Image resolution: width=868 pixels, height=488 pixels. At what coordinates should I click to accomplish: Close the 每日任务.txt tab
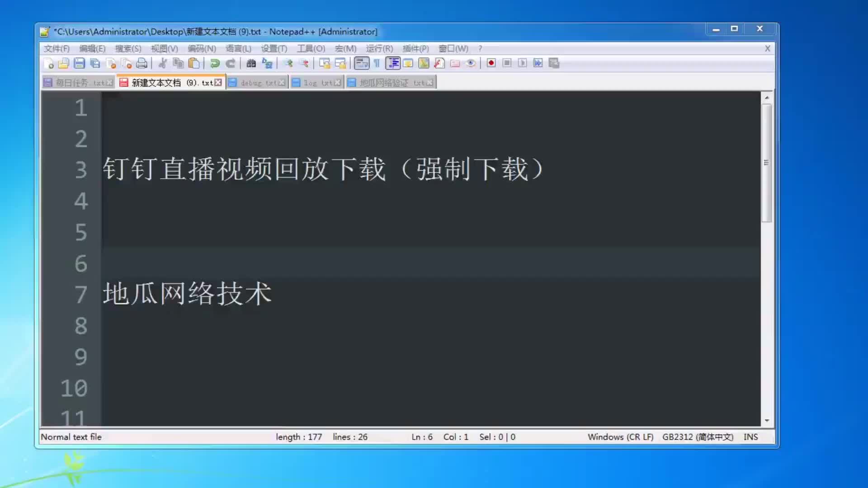tap(110, 82)
